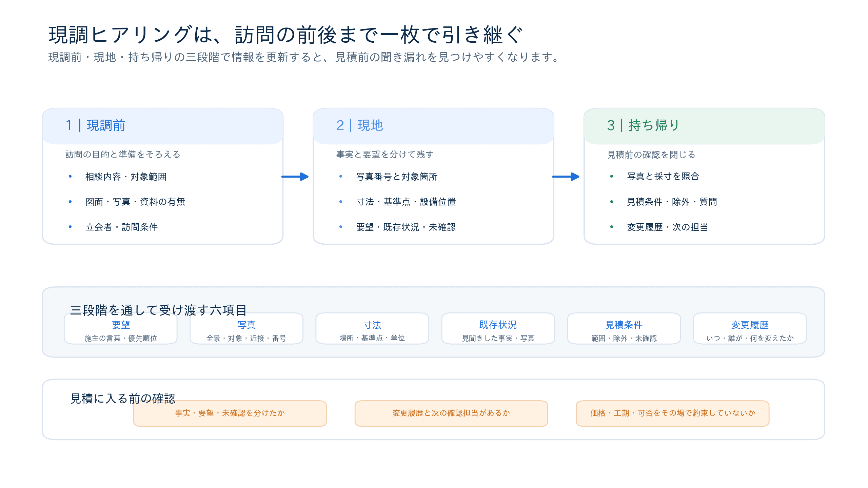Click the arrow between 現調前 and 現地

(295, 177)
